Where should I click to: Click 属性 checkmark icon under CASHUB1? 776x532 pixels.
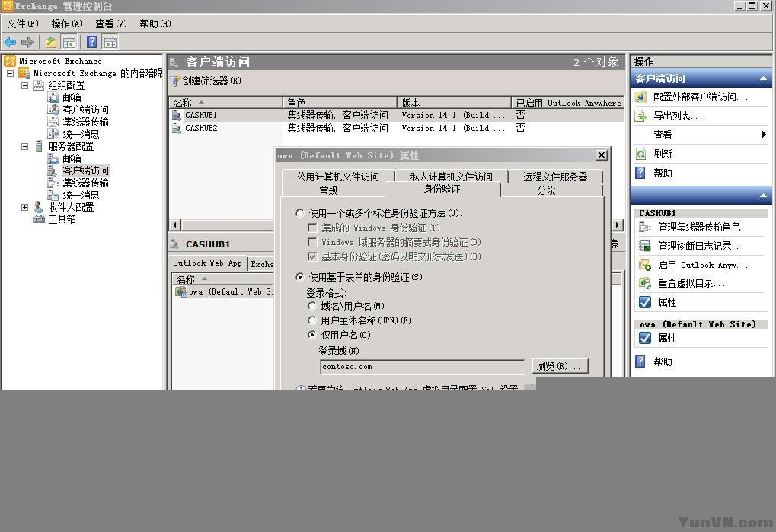645,302
